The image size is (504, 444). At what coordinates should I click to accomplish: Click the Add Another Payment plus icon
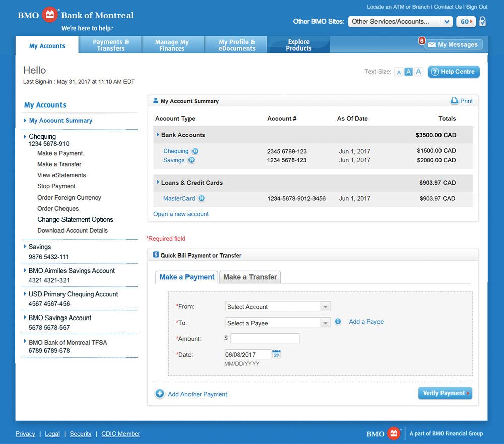tap(159, 394)
